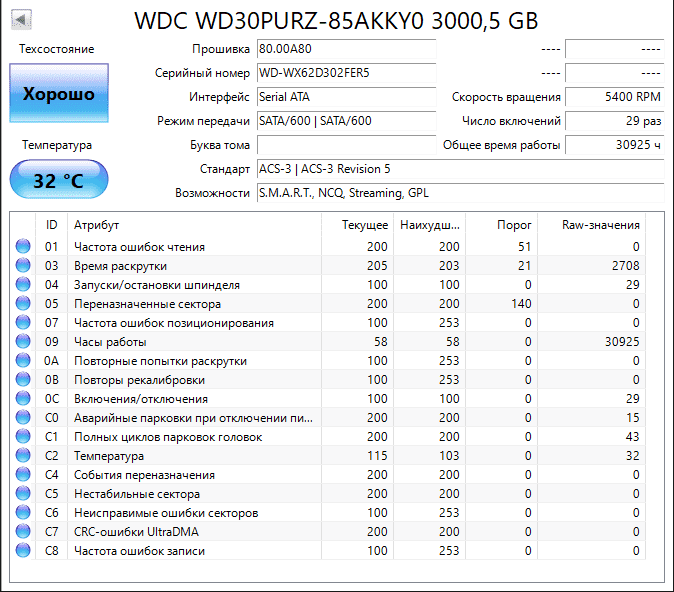Click the status orb for attribute C5
Image resolution: width=674 pixels, height=592 pixels.
click(23, 493)
